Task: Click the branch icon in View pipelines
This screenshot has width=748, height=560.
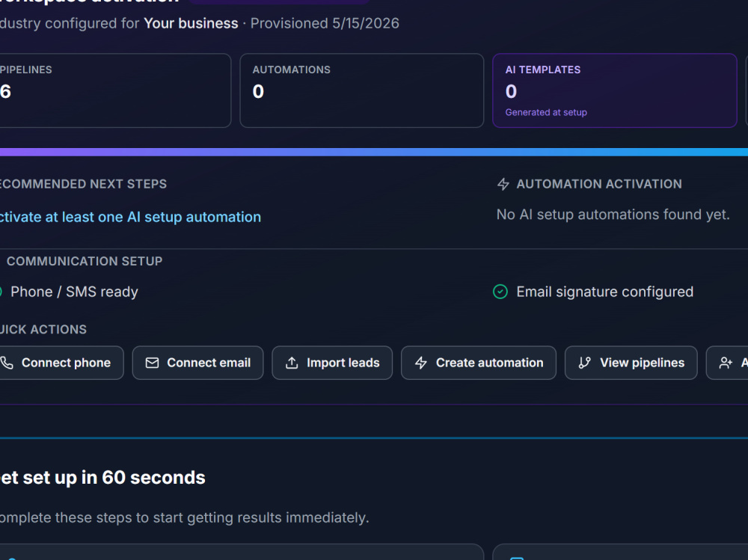Action: coord(585,363)
